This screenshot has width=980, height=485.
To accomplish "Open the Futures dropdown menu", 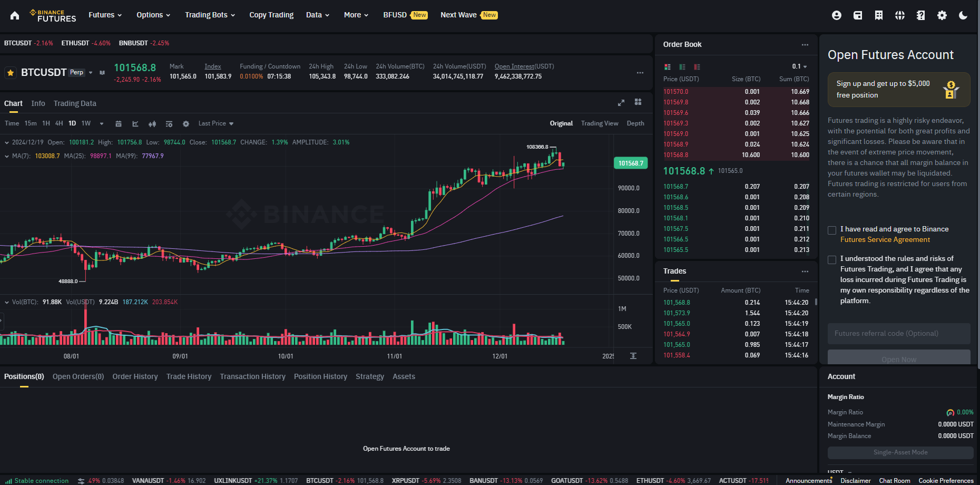I will tap(105, 15).
